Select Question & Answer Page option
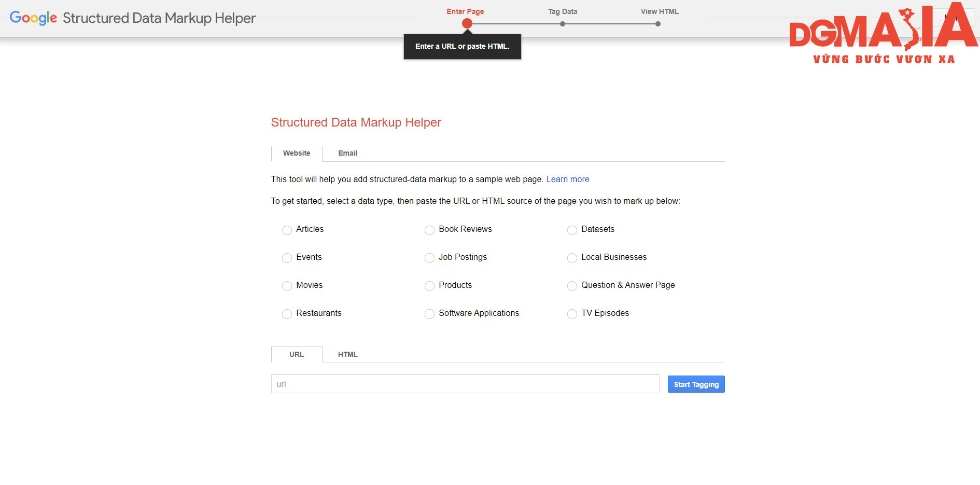Image resolution: width=980 pixels, height=485 pixels. (572, 286)
